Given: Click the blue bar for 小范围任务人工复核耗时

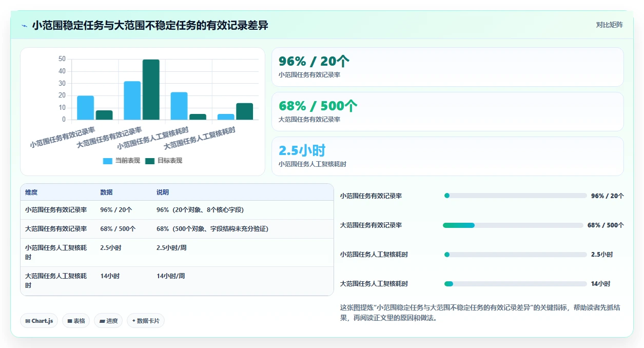Looking at the screenshot, I should click(179, 106).
